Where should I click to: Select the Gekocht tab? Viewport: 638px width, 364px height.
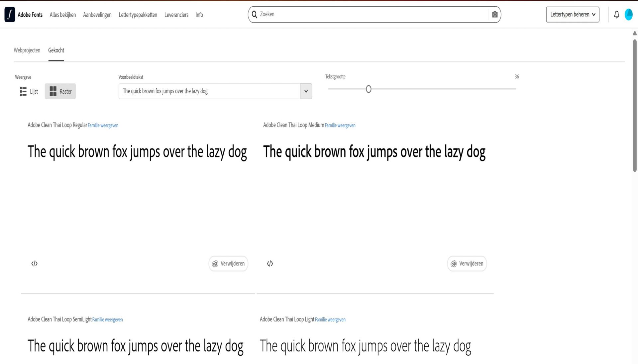click(x=56, y=50)
